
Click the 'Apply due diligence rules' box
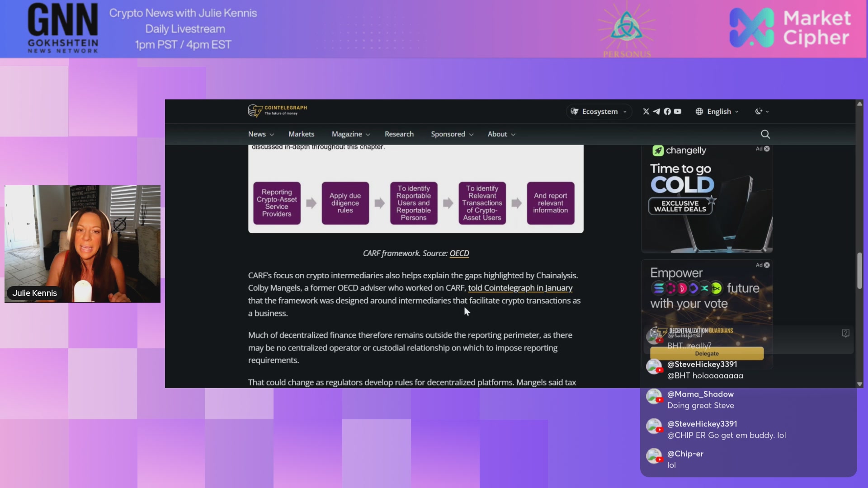tap(345, 203)
